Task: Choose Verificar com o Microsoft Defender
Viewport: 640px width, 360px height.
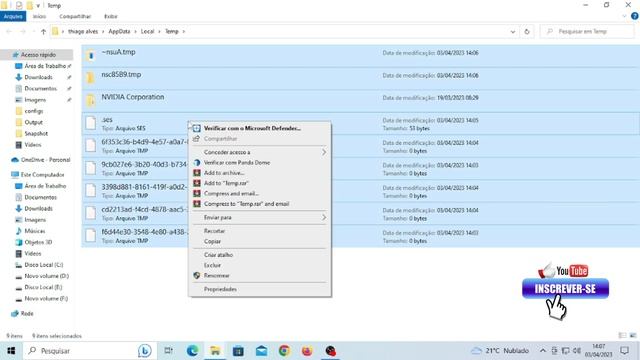Action: [x=260, y=128]
